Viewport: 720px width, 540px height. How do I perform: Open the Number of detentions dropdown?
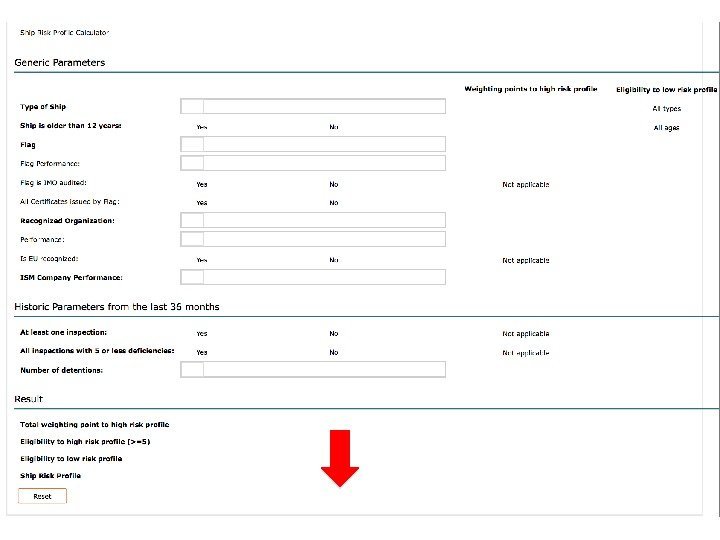[313, 369]
